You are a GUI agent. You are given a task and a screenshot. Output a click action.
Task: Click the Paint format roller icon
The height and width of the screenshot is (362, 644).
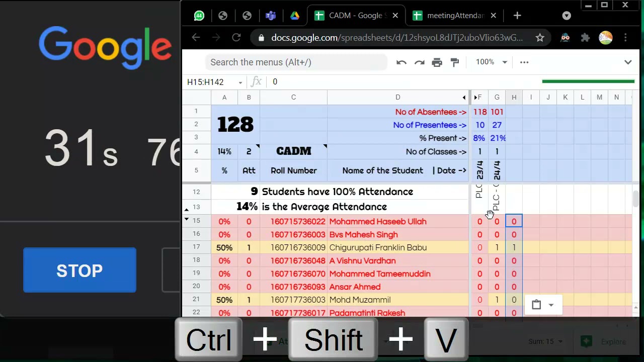[x=455, y=62]
